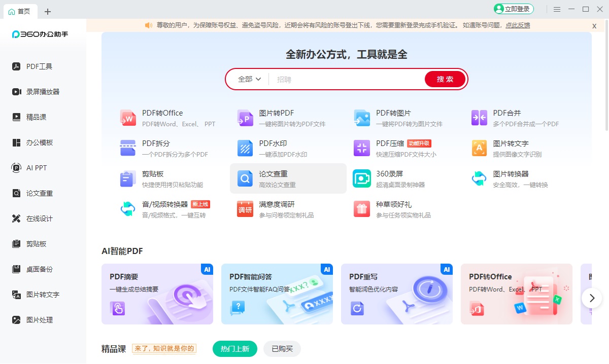609x364 pixels.
Task: Launch the 图片转换器 tool icon
Action: point(479,178)
